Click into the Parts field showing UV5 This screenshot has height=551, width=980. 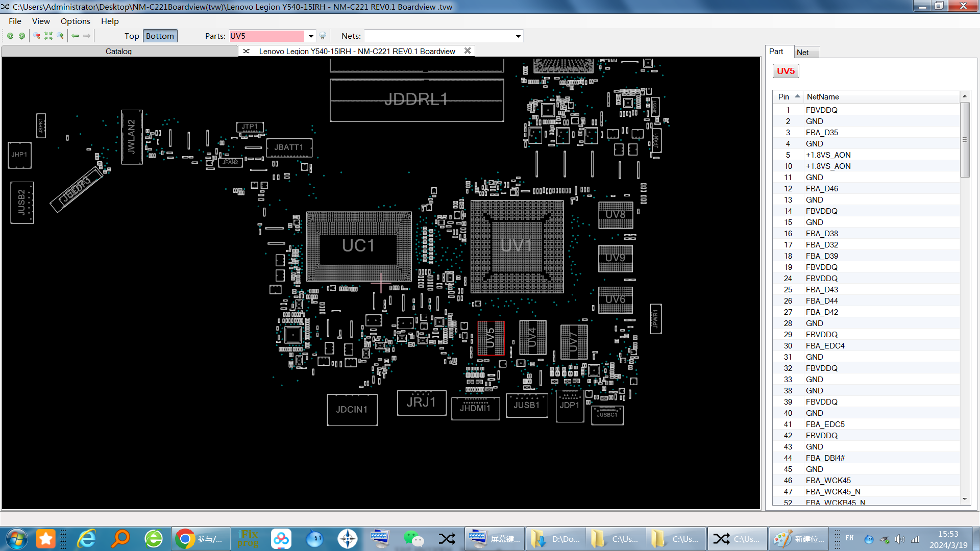click(267, 36)
